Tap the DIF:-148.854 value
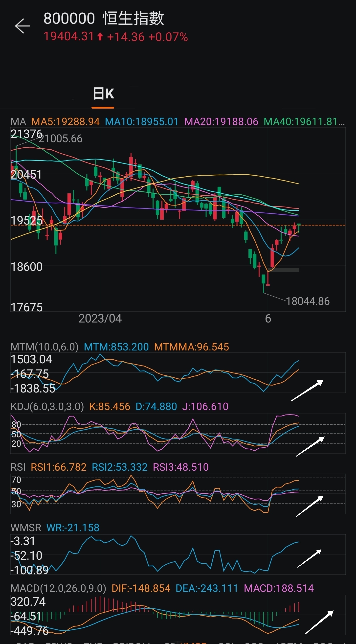The image size is (356, 644). [141, 588]
